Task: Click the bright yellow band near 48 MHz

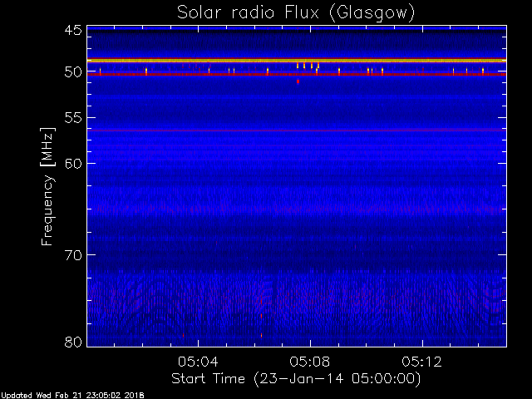Action: click(x=297, y=61)
